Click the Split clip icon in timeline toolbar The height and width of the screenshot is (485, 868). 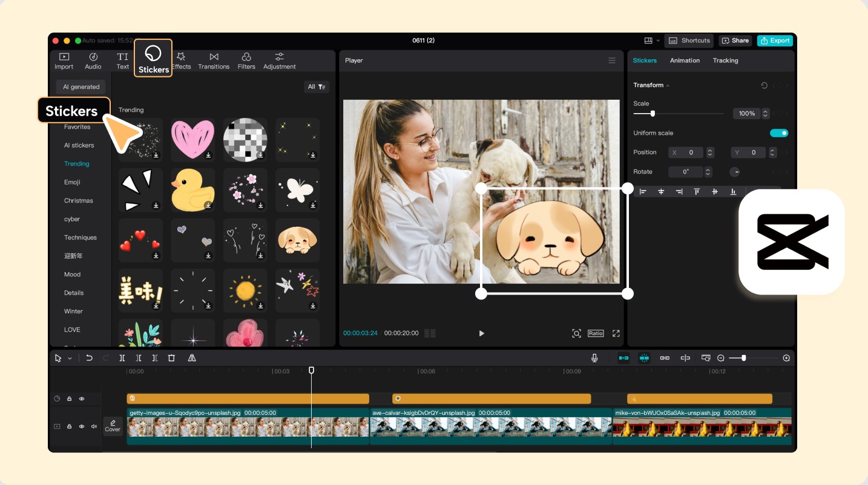(x=122, y=358)
